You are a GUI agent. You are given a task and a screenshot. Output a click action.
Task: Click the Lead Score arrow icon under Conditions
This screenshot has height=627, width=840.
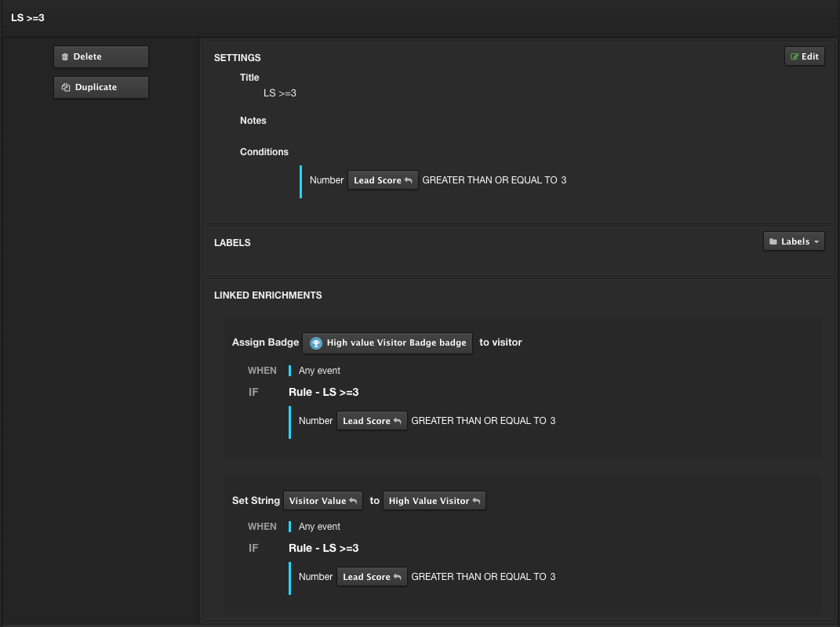point(409,180)
